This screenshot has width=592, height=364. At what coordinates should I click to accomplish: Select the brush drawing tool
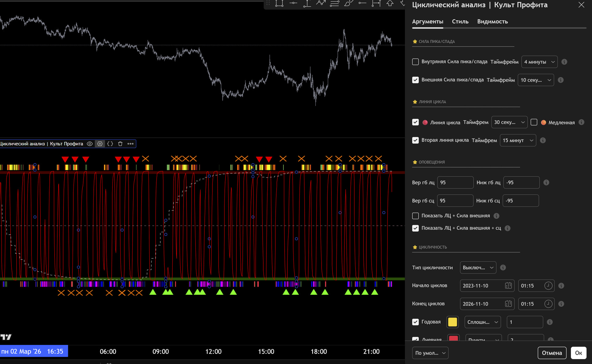click(348, 3)
